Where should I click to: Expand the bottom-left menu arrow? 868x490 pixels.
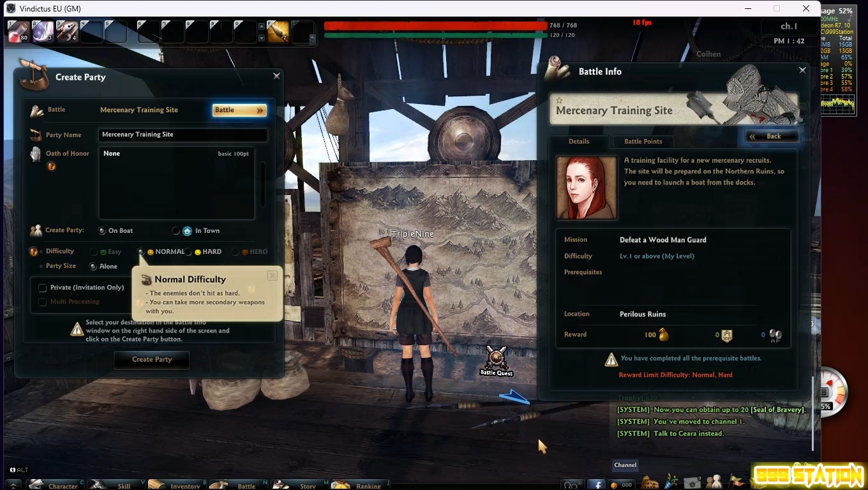coord(13,485)
